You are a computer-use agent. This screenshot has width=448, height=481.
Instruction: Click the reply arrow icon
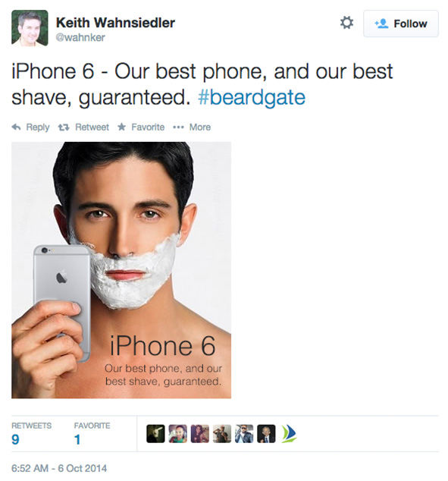pos(16,127)
